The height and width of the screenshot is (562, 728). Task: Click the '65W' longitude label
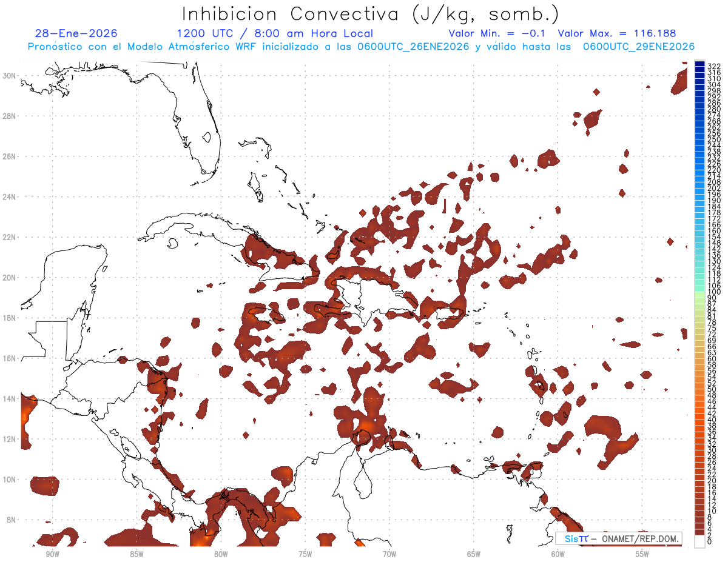pyautogui.click(x=474, y=554)
